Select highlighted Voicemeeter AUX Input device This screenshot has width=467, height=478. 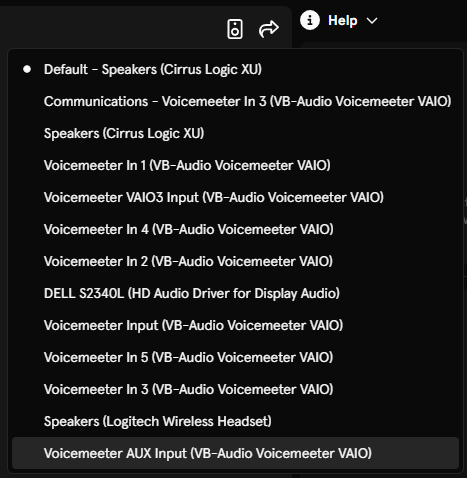[x=235, y=453]
